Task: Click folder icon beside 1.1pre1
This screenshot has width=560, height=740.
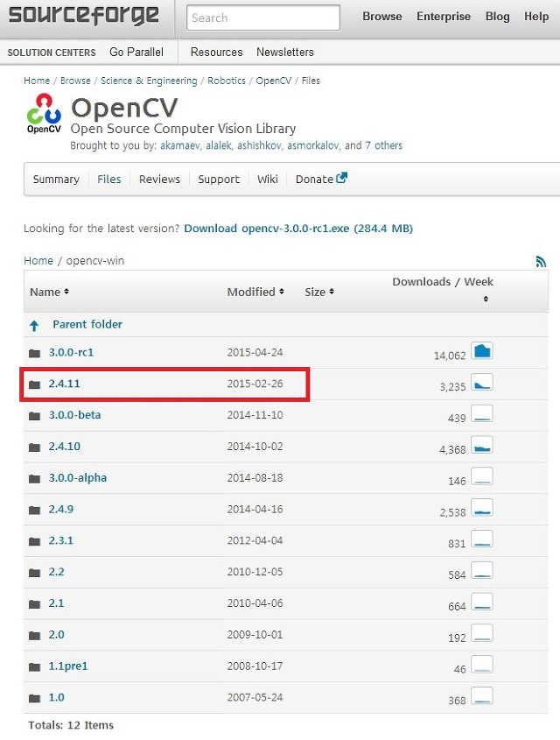Action: point(34,666)
